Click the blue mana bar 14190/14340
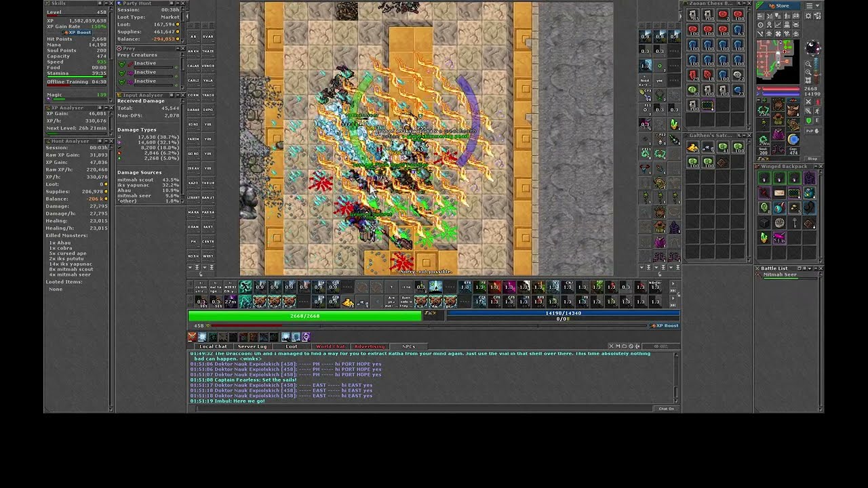868x488 pixels. click(x=562, y=313)
